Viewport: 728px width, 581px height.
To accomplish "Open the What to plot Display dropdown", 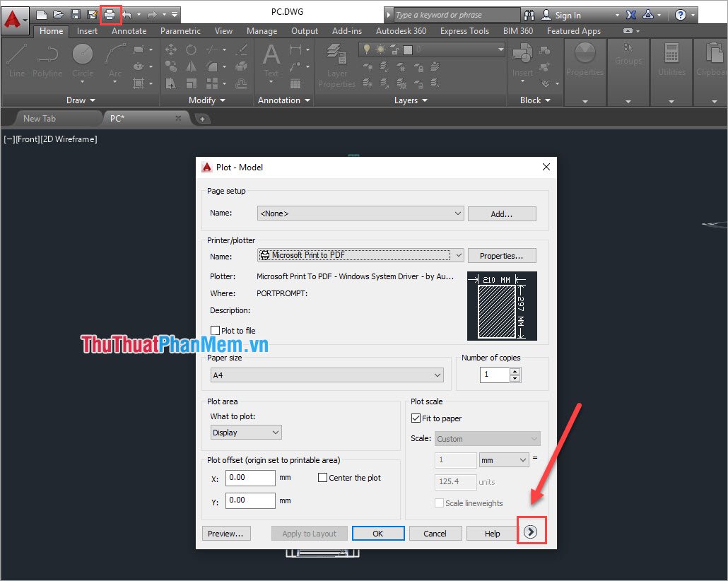I will click(x=245, y=433).
